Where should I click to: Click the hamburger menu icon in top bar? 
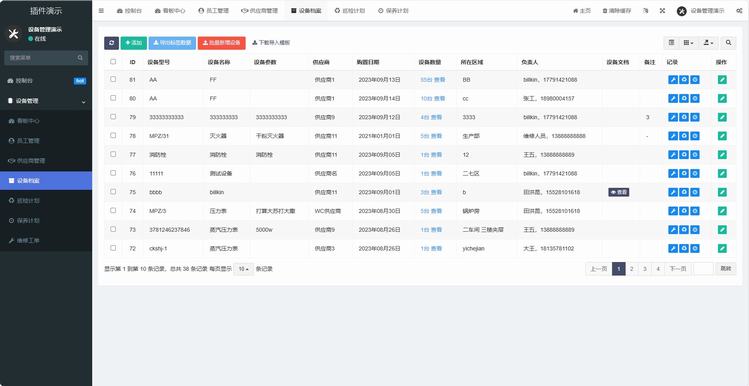pyautogui.click(x=101, y=11)
